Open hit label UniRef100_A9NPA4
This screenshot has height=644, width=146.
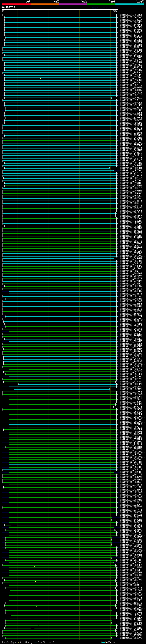pyautogui.click(x=131, y=50)
